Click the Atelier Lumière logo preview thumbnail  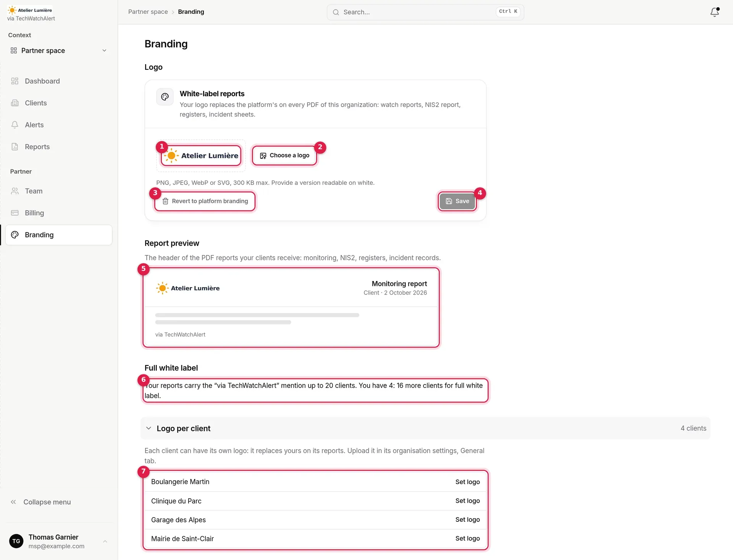[x=201, y=155]
